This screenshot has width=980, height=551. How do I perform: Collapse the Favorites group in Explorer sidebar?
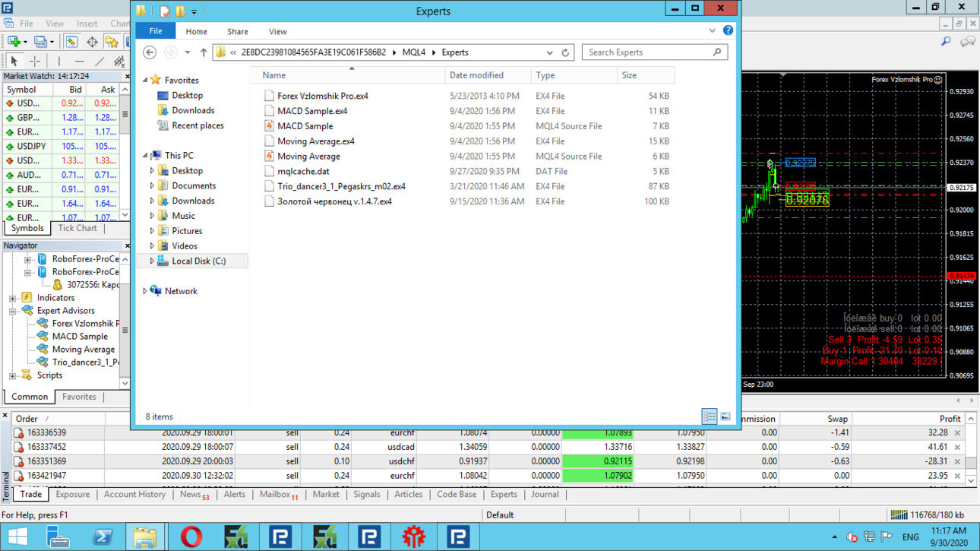[x=145, y=80]
